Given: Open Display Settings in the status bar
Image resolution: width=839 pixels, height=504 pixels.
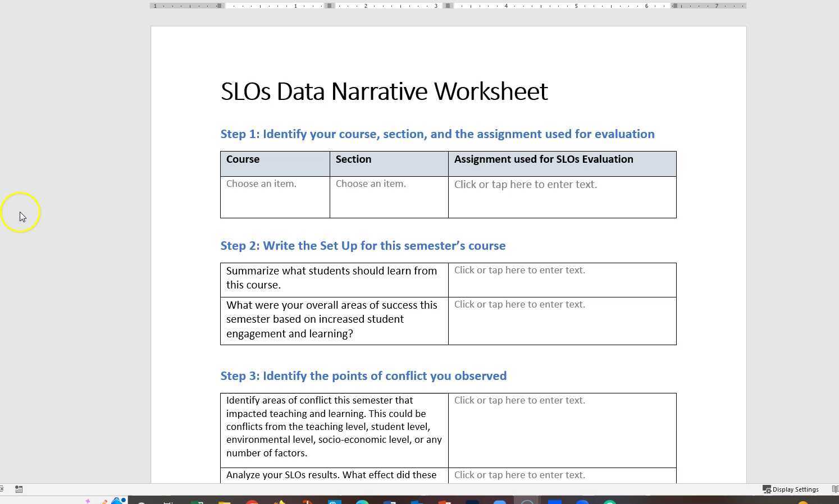Looking at the screenshot, I should 792,489.
